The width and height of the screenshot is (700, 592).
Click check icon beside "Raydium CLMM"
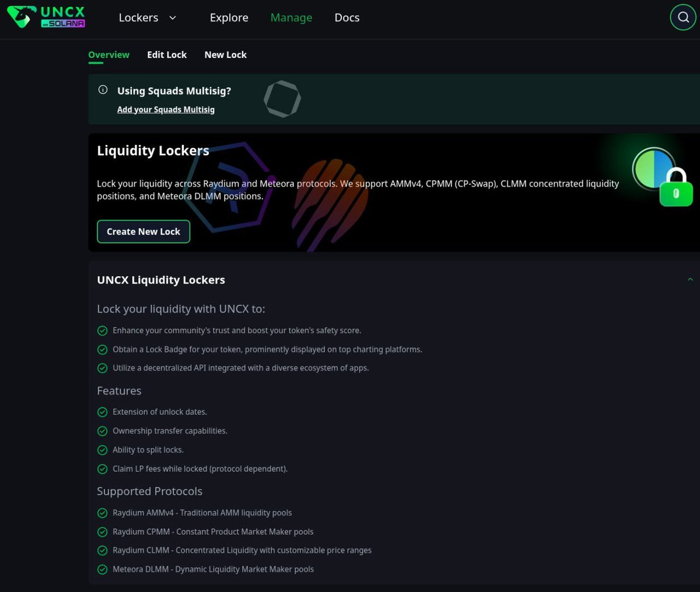click(102, 551)
